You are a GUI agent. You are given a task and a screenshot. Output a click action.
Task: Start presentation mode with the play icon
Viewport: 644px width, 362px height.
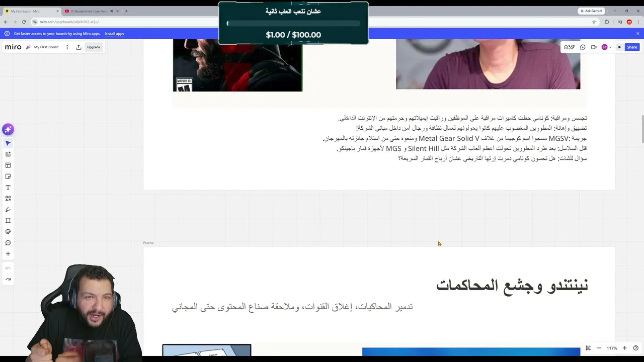click(619, 47)
